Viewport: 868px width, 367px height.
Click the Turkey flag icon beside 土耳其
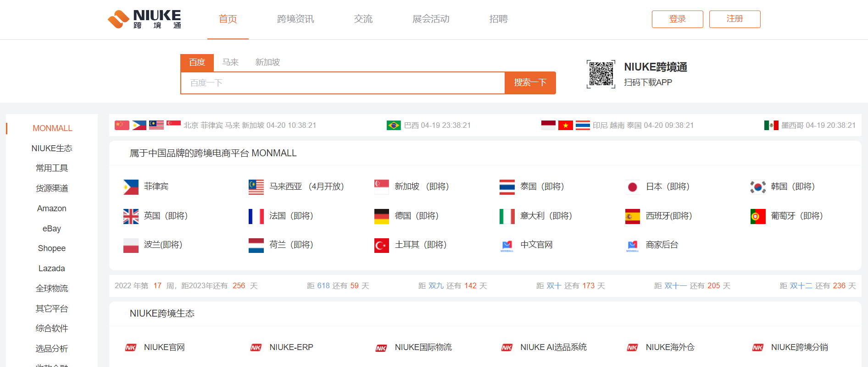382,246
